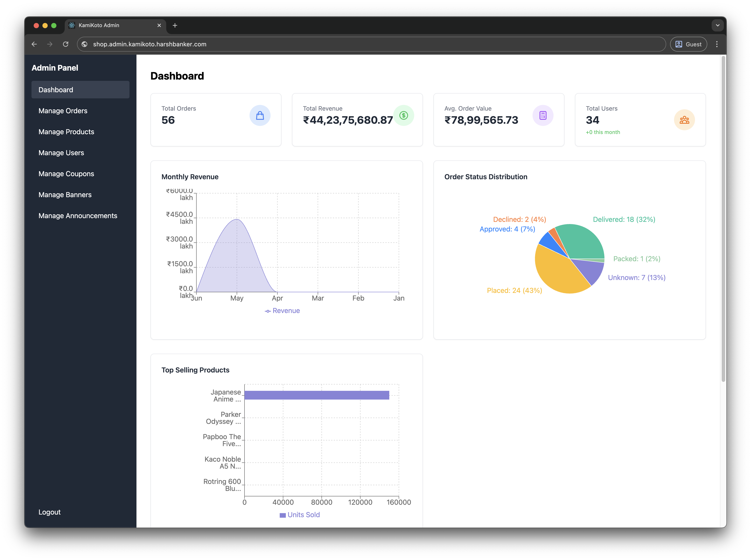
Task: Click the dollar sign Total Revenue icon
Action: click(x=403, y=116)
